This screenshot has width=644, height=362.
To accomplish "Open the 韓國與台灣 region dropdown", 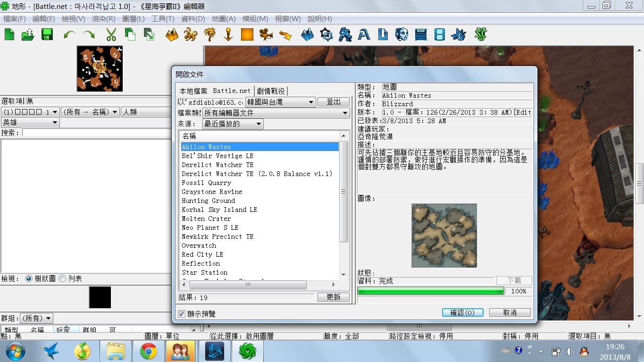I will (280, 102).
